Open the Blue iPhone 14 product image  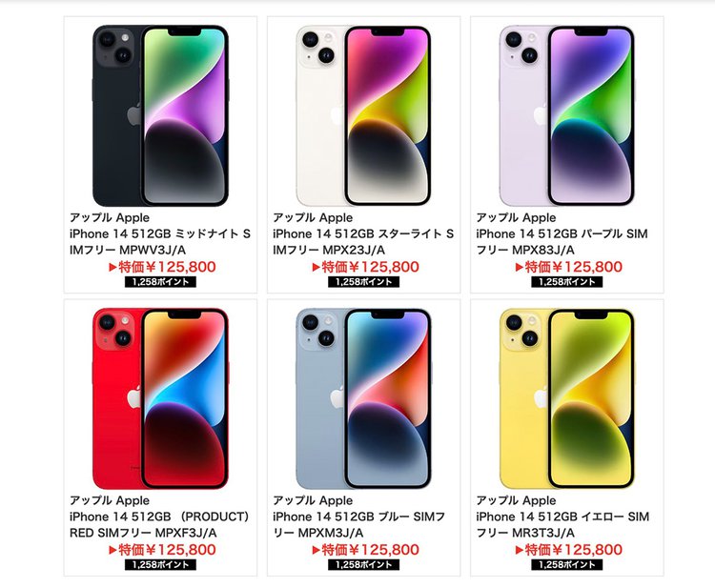click(363, 399)
